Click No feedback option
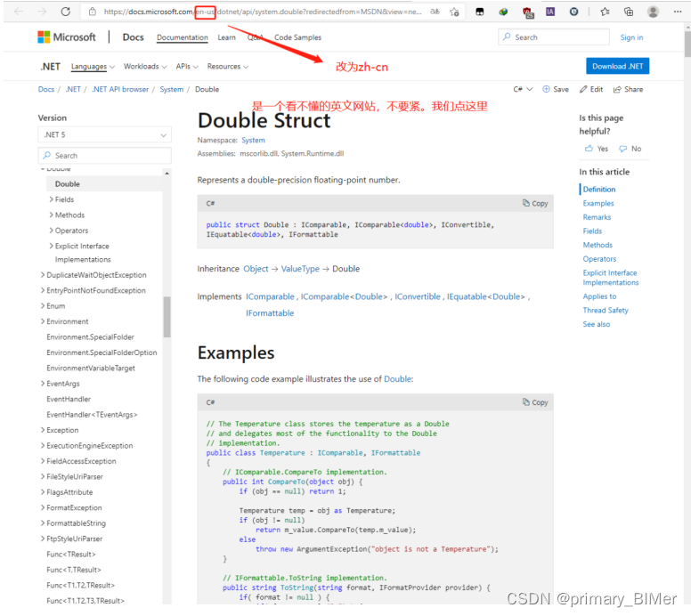 click(630, 149)
